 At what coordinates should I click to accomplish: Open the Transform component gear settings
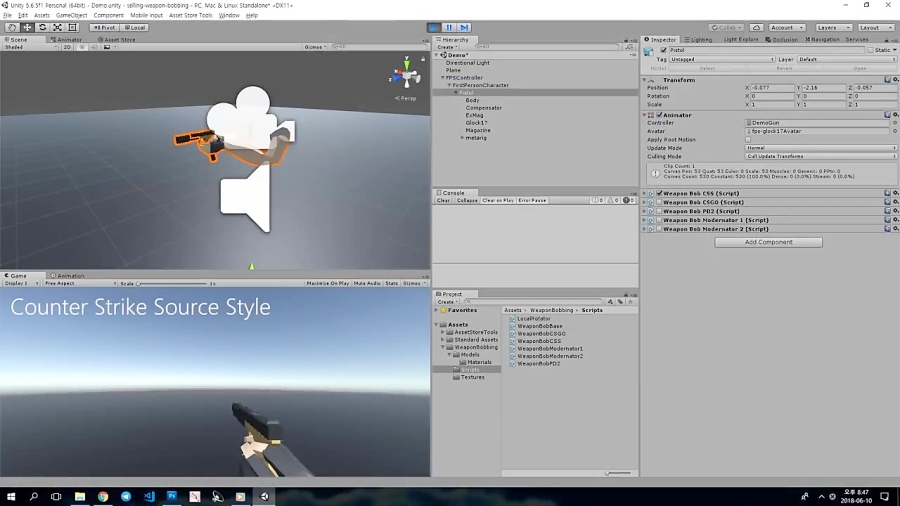tap(894, 80)
